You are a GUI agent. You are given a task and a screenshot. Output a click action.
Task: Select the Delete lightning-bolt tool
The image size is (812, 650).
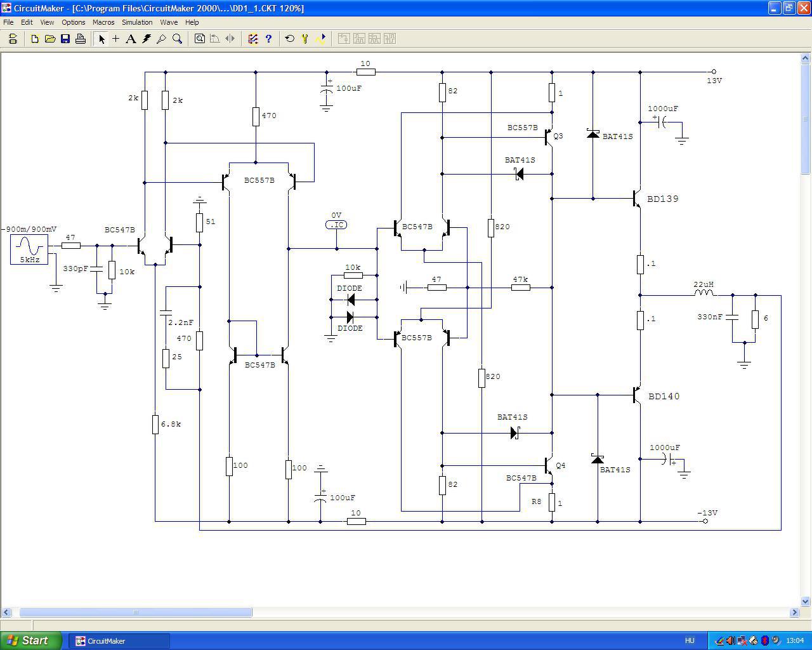pos(147,39)
